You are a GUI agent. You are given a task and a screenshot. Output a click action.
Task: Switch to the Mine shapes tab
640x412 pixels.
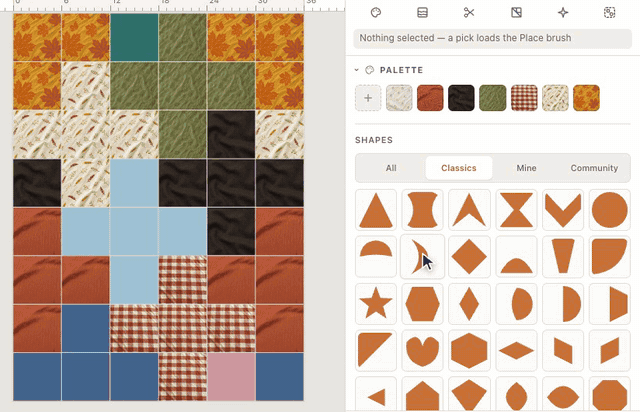527,168
